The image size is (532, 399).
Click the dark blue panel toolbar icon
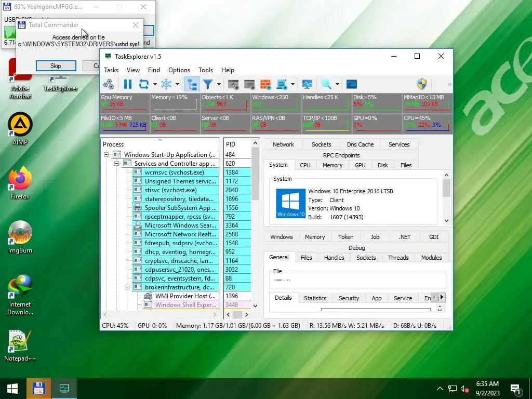pyautogui.click(x=352, y=84)
